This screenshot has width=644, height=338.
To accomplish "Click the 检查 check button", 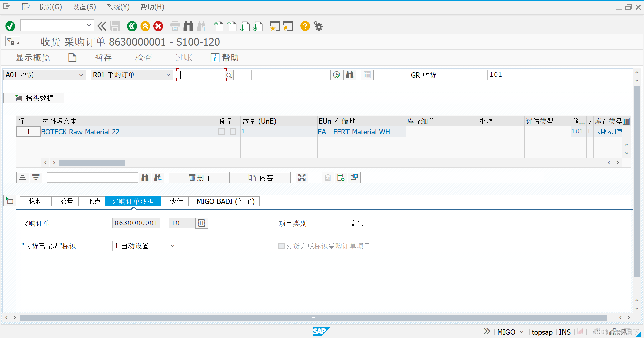I will (144, 58).
